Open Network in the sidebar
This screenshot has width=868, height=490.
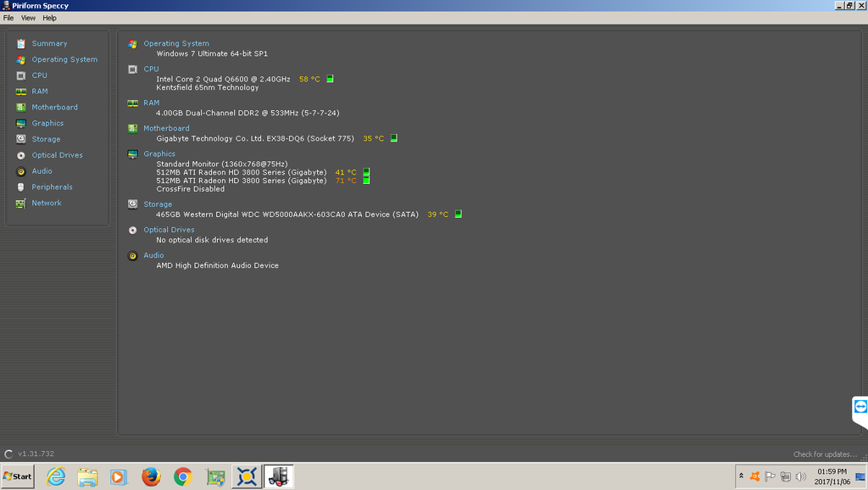tap(47, 203)
